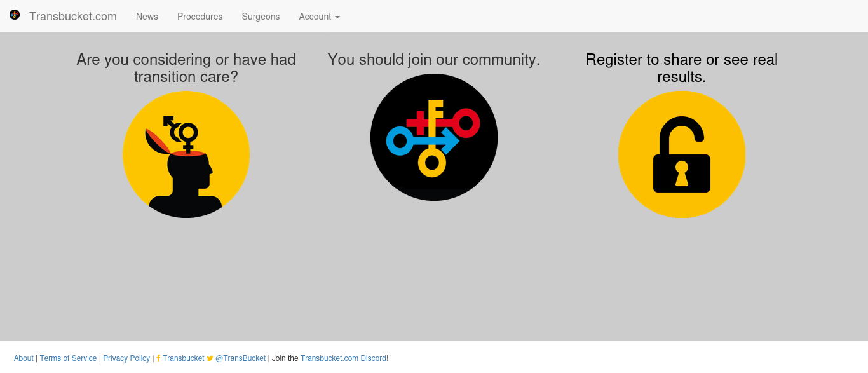868x373 pixels.
Task: Open the Terms of Service link
Action: coord(68,358)
